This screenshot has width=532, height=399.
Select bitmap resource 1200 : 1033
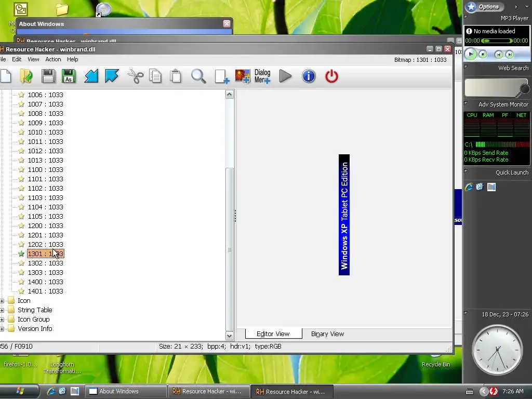[46, 226]
